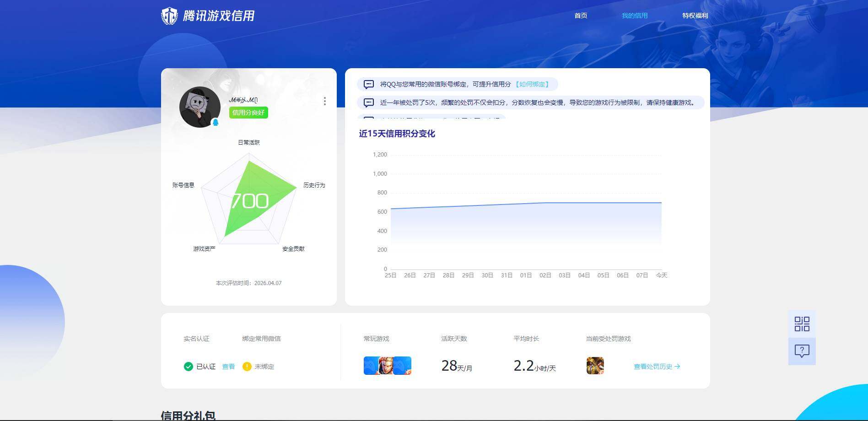This screenshot has width=868, height=421.
Task: Open the 王者荣耀 game icon under 常玩游戏
Action: coord(388,365)
